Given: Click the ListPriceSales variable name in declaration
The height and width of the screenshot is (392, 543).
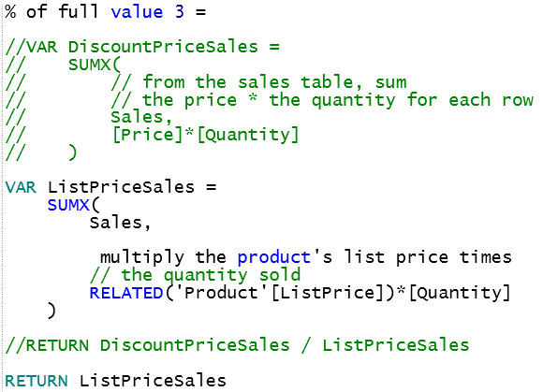Looking at the screenshot, I should [x=121, y=187].
